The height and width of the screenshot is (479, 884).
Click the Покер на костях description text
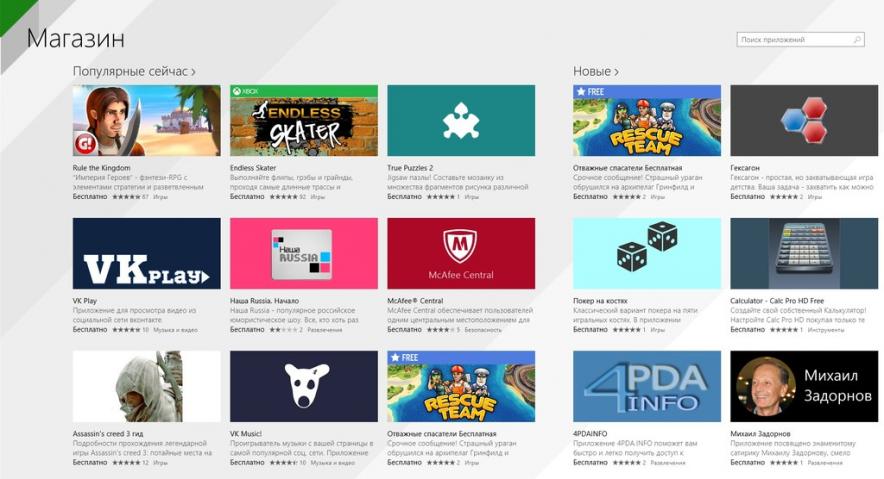635,315
